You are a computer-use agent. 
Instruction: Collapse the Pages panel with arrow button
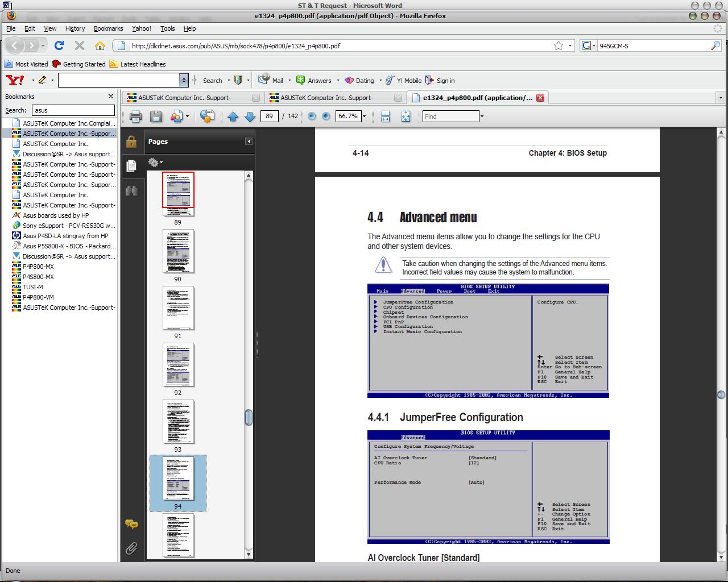pyautogui.click(x=249, y=142)
